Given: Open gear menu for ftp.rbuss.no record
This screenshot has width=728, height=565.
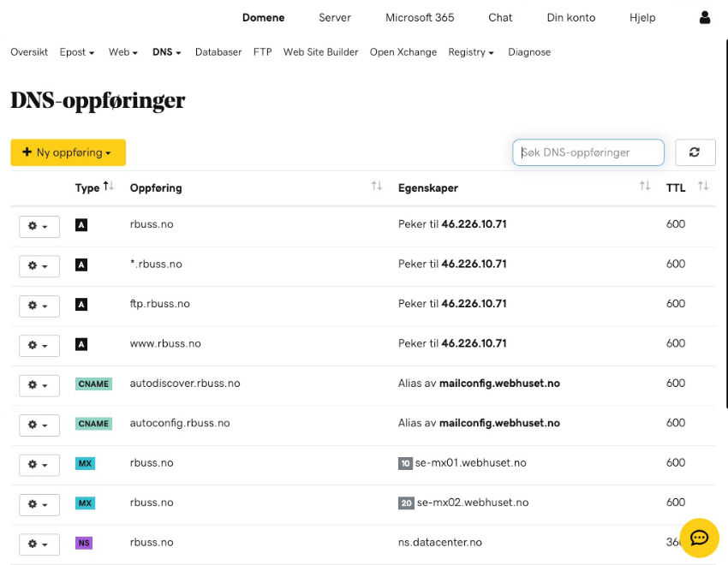Looking at the screenshot, I should click(39, 306).
